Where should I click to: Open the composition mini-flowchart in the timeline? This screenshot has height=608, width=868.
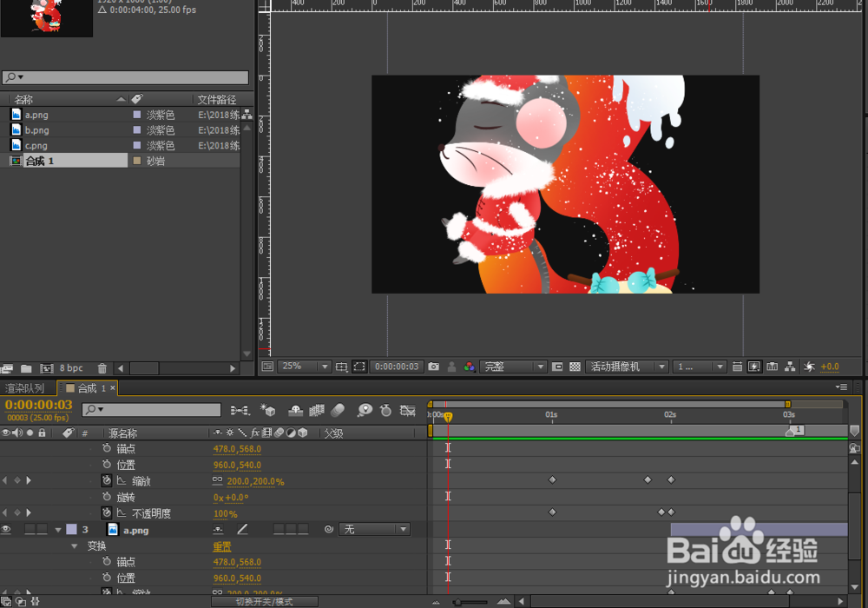click(x=240, y=410)
